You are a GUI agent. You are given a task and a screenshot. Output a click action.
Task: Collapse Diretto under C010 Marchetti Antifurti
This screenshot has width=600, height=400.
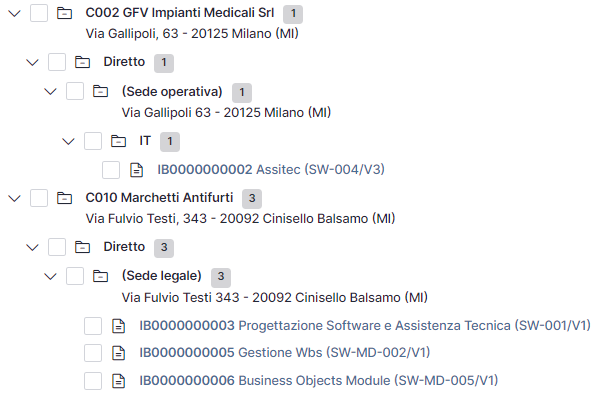pyautogui.click(x=33, y=247)
